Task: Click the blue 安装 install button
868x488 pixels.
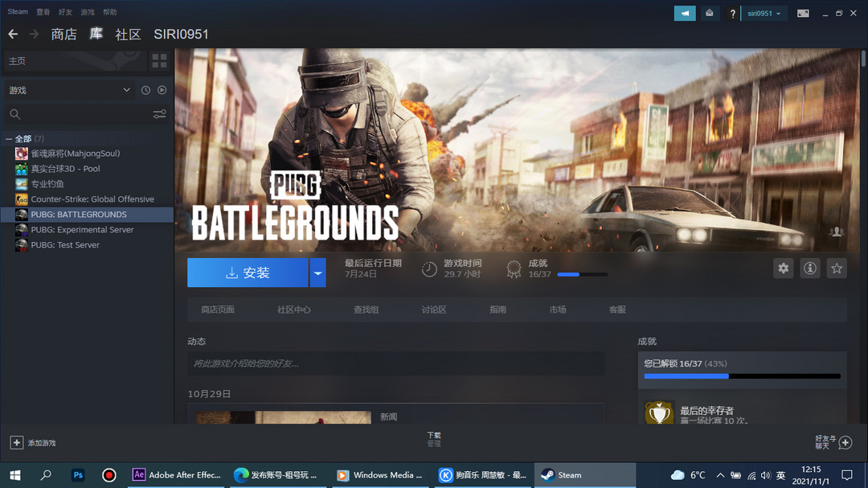Action: 248,273
